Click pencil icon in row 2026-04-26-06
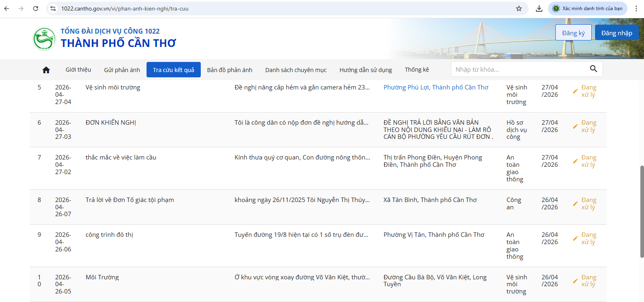 tap(575, 238)
